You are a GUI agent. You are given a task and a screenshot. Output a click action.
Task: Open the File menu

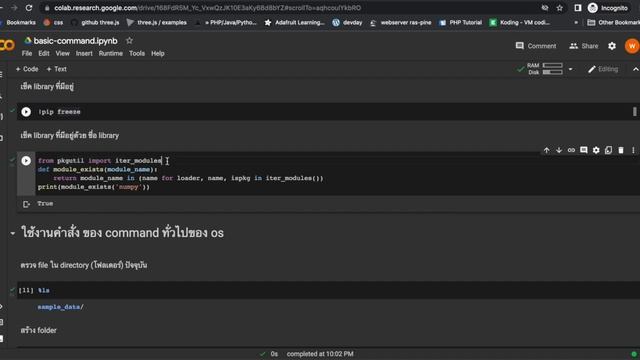click(27, 53)
